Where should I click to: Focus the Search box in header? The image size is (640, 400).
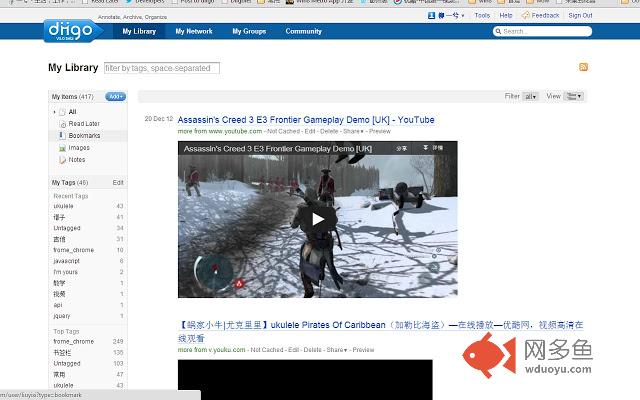542,31
